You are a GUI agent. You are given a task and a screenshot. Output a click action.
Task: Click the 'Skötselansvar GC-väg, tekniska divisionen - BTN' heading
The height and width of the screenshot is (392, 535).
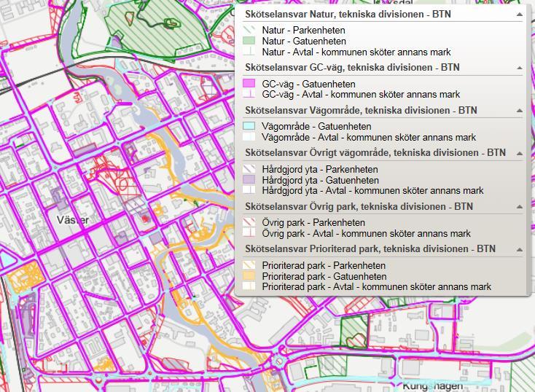(x=352, y=68)
